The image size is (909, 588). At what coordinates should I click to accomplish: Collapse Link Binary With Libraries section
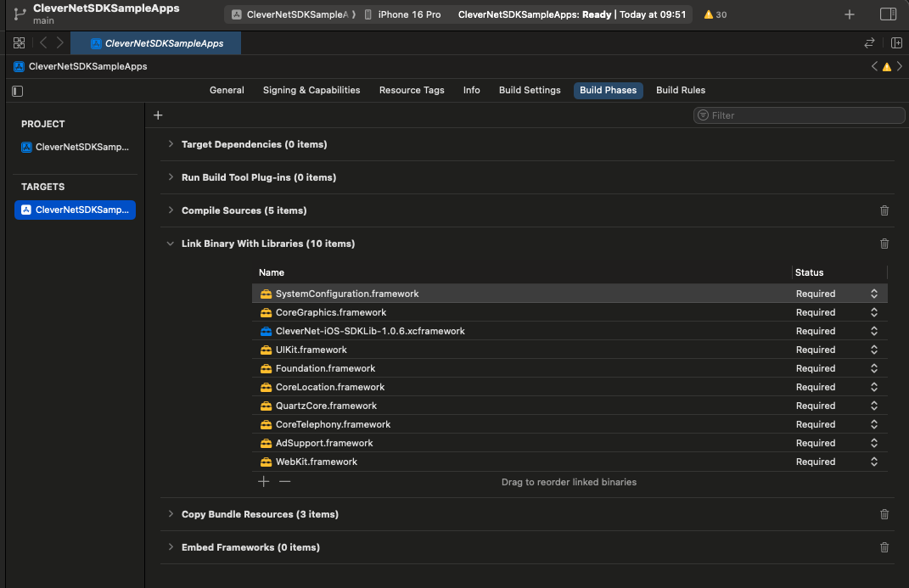[x=171, y=244]
